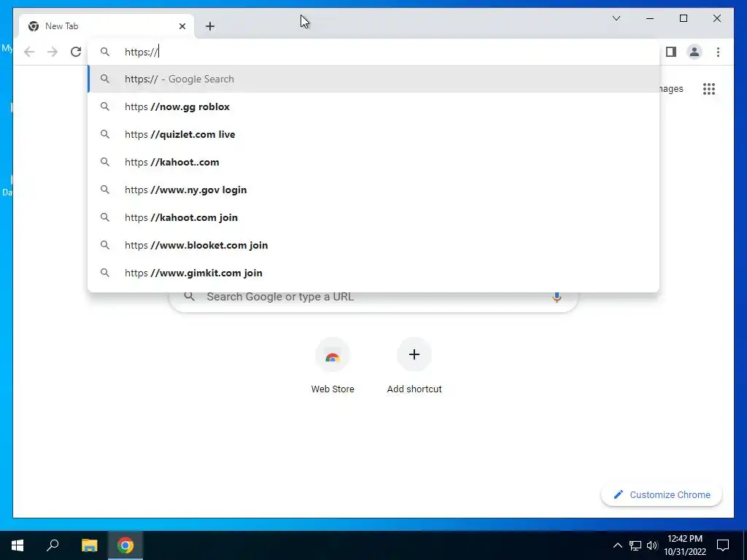Viewport: 747px width, 560px height.
Task: Start voice search with the microphone icon
Action: pos(557,297)
